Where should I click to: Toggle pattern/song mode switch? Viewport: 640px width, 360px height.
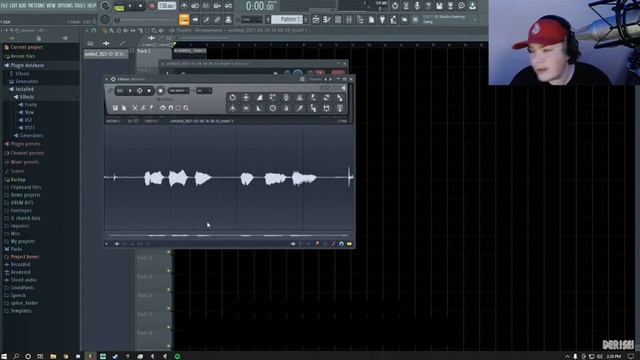[119, 7]
